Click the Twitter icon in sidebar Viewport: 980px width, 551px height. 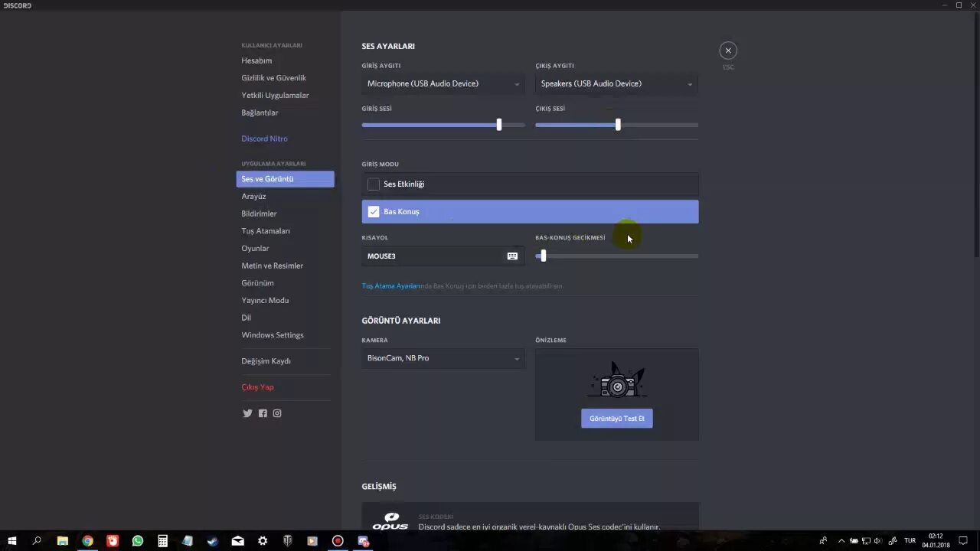coord(247,412)
